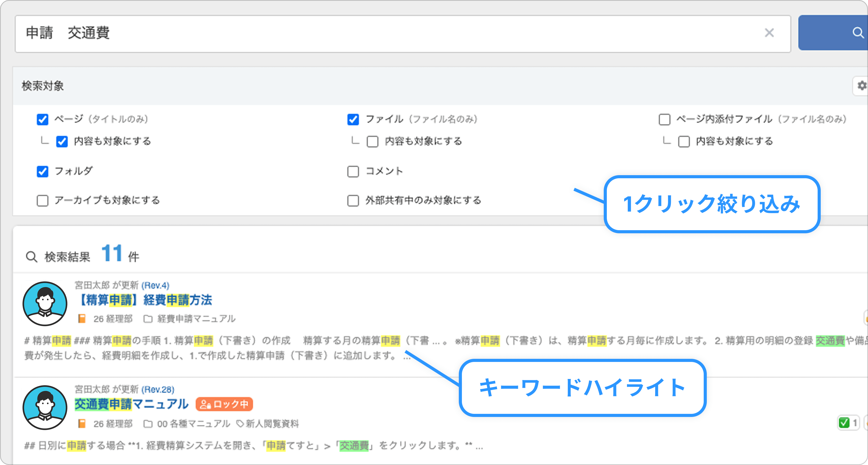Check ページ内添付ファイル checkbox
This screenshot has height=465, width=868.
(664, 119)
